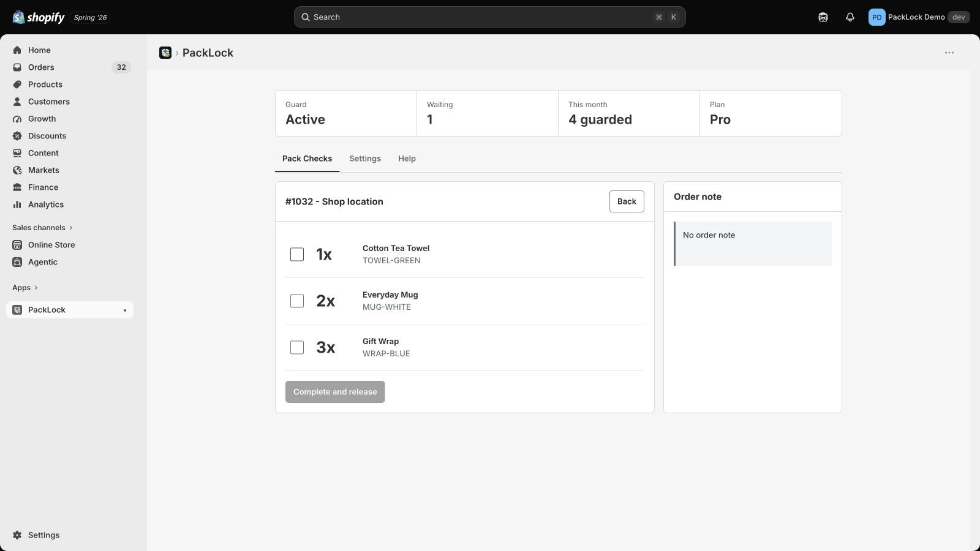The width and height of the screenshot is (980, 551).
Task: Click the MUG-WHITE SKU text
Action: pyautogui.click(x=386, y=307)
